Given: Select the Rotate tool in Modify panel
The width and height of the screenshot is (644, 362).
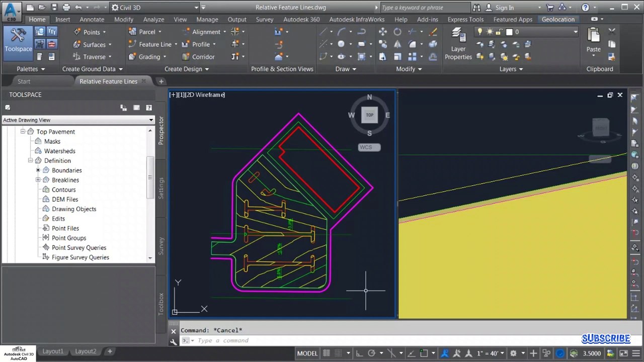Looking at the screenshot, I should tap(397, 32).
